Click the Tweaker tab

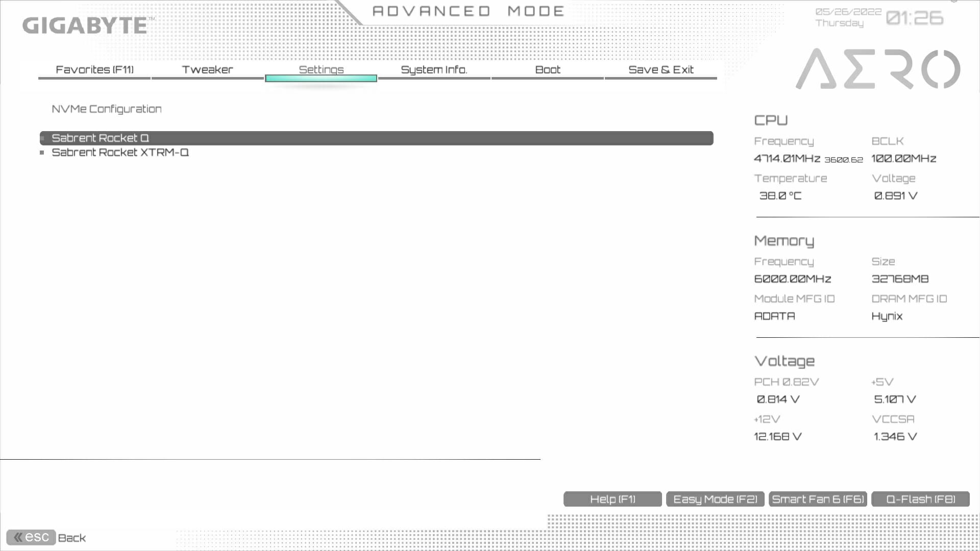pyautogui.click(x=207, y=69)
